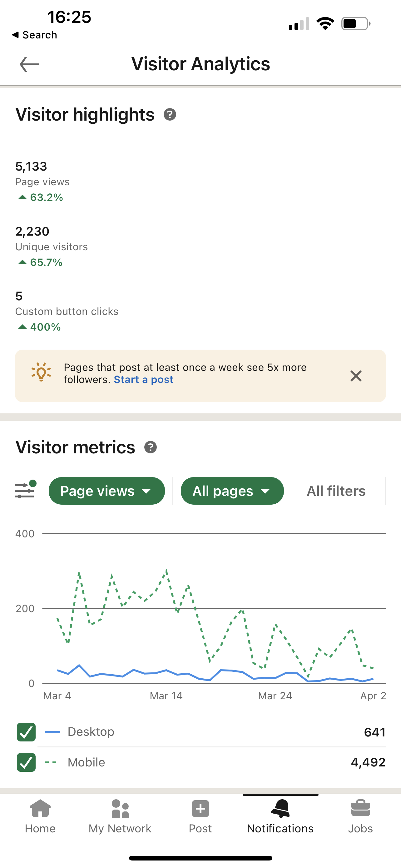Tap the back arrow in header
Viewport: 401px width, 868px height.
click(x=30, y=64)
